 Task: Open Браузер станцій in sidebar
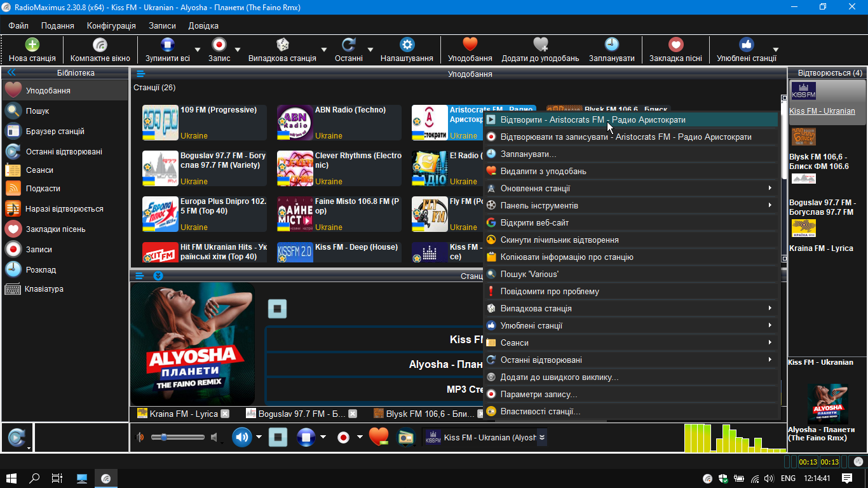click(x=65, y=132)
